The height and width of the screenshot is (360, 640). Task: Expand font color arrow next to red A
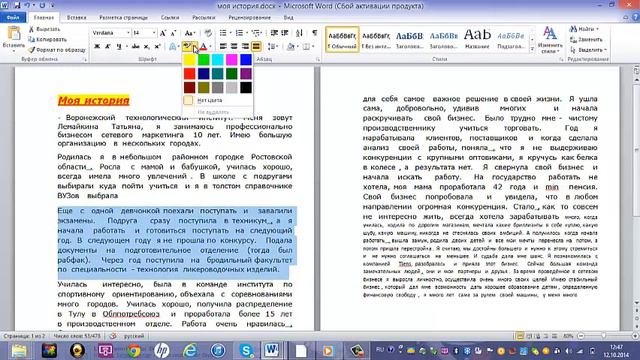click(x=210, y=47)
